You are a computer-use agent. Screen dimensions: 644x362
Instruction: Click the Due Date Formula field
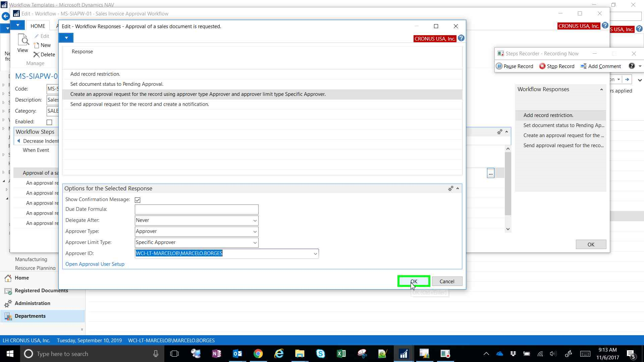197,209
